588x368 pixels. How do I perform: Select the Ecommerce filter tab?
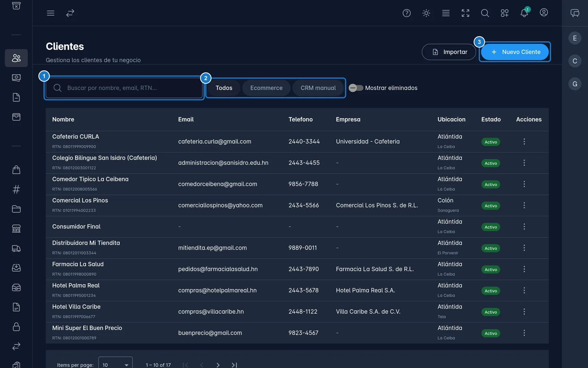click(x=266, y=88)
